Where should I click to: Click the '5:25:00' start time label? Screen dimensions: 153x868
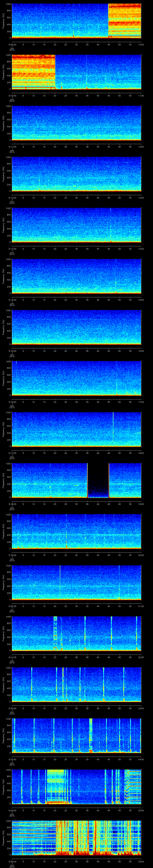(x=12, y=862)
